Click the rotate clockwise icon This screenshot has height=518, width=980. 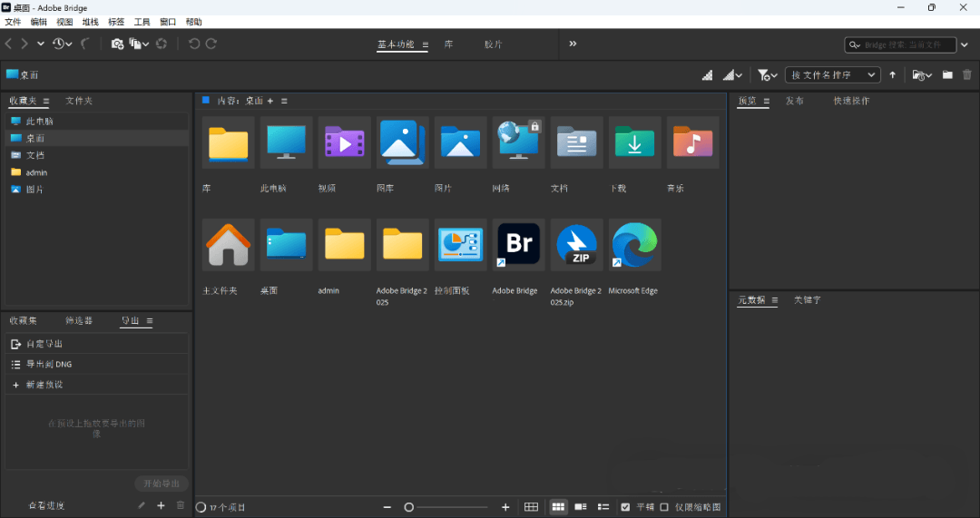(x=211, y=44)
